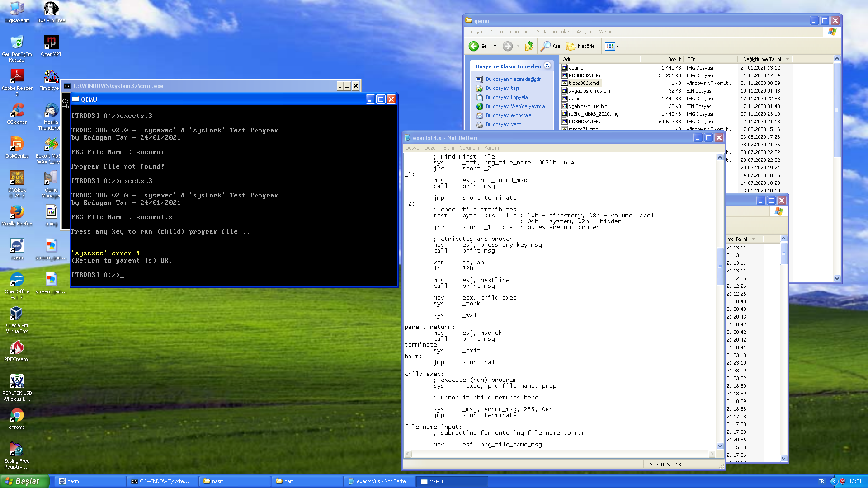Screen dimensions: 868x488
Task: Open DOSBox 0.74-3 desktop shortcut
Action: point(17,184)
